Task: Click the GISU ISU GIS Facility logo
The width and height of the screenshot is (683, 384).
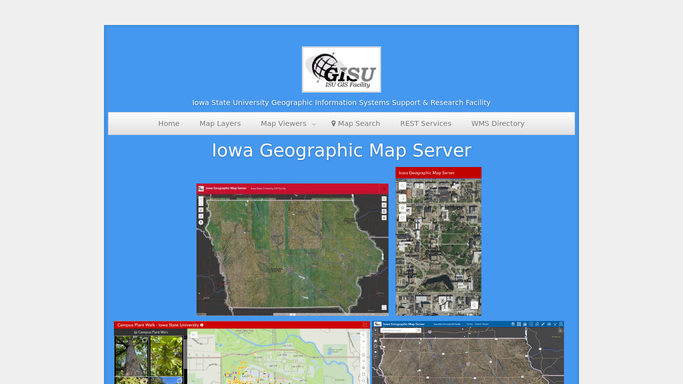Action: click(341, 69)
